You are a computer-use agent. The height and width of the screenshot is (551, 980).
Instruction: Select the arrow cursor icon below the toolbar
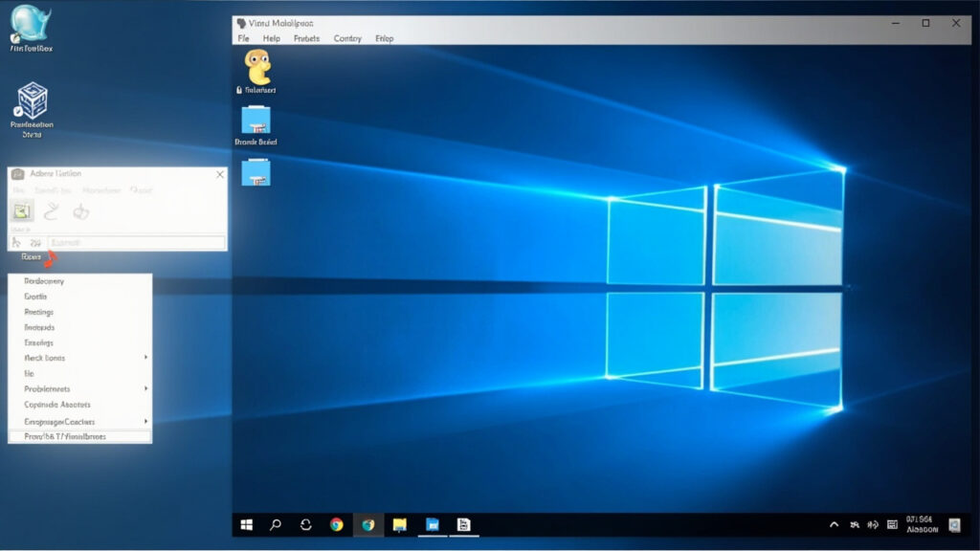pos(15,242)
